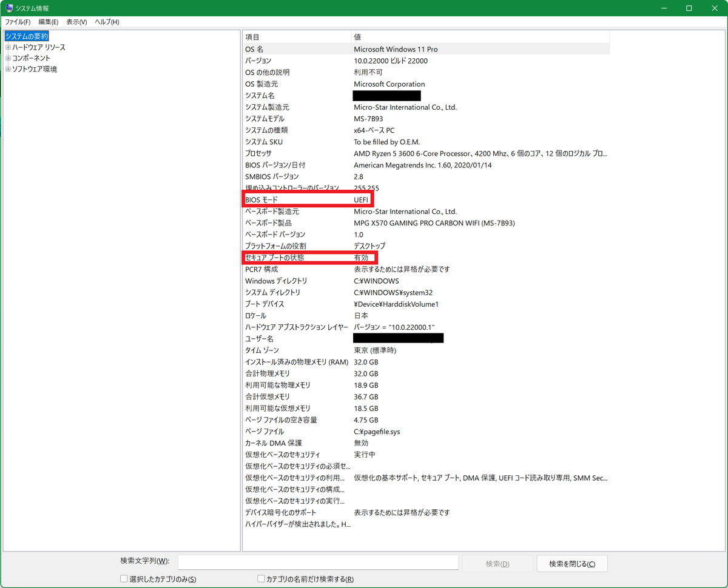
Task: Select the PCR7 構成 row
Action: click(x=426, y=269)
